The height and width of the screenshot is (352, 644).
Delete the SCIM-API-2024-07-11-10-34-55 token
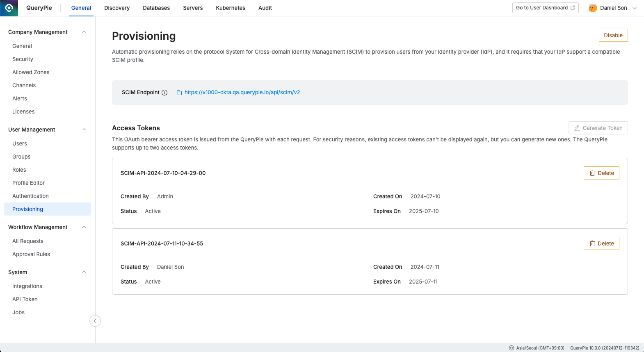tap(601, 243)
